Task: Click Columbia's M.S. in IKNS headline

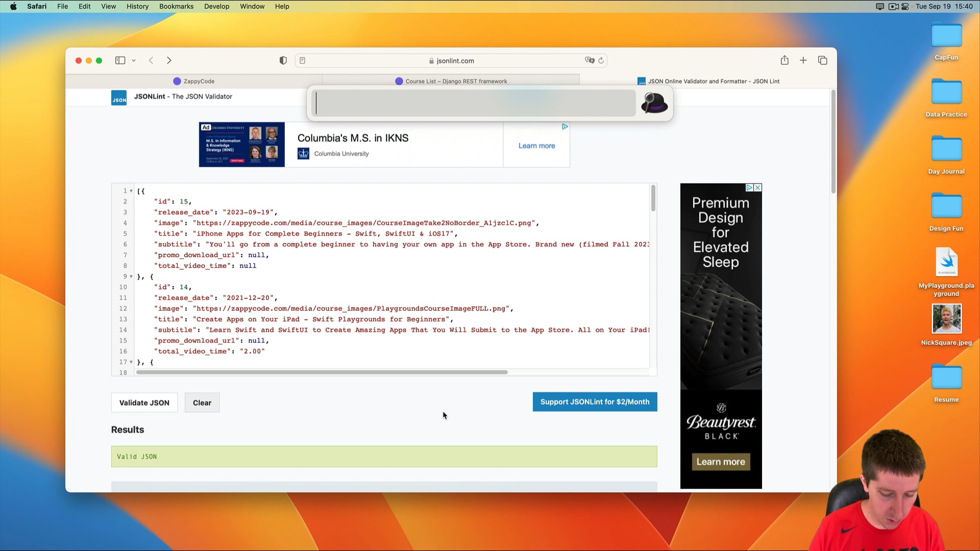Action: pyautogui.click(x=353, y=138)
